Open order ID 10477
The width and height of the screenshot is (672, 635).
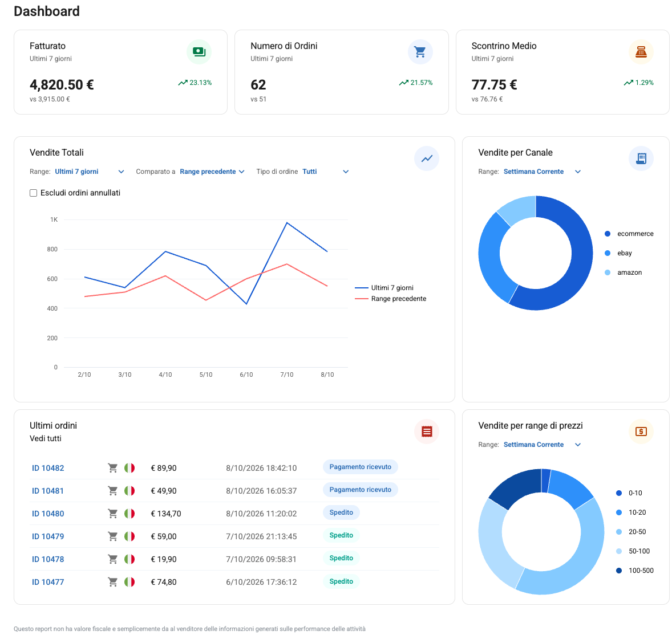coord(48,582)
